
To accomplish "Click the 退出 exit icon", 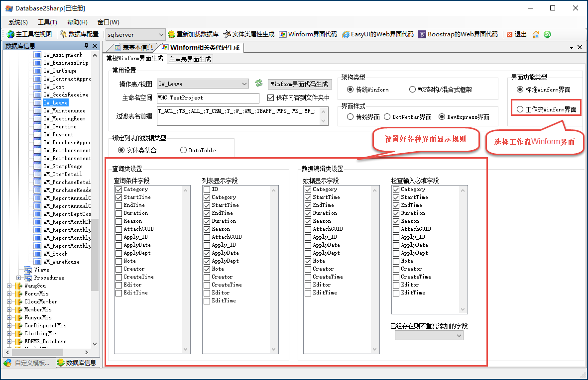I will [x=510, y=34].
